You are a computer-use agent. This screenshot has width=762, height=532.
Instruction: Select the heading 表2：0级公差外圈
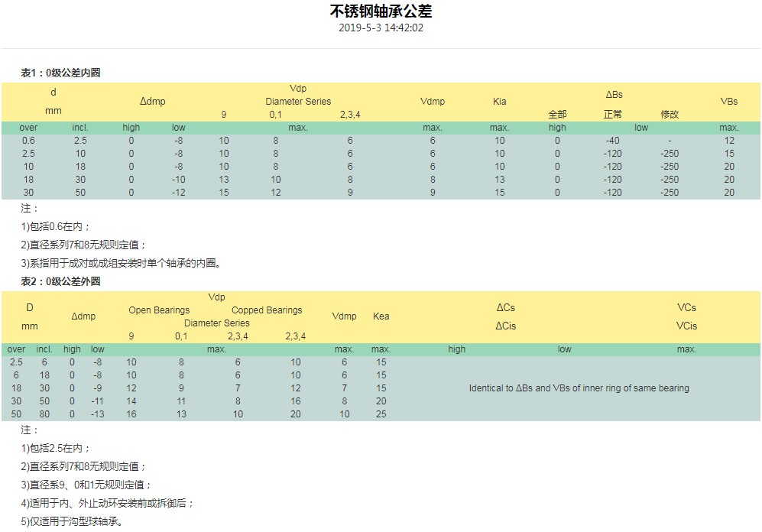point(60,282)
